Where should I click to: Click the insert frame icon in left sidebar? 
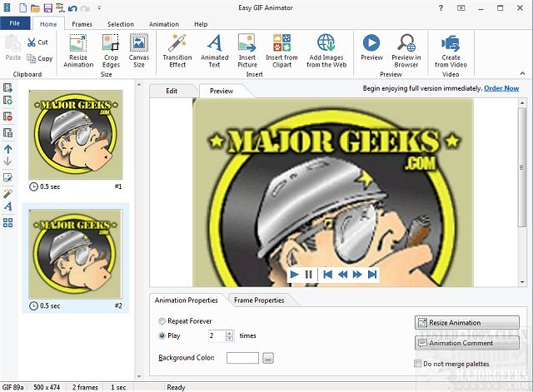(7, 87)
